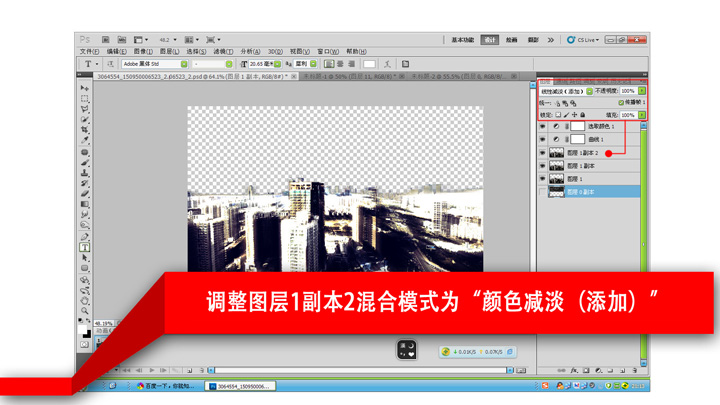Viewport: 720px width, 405px height.
Task: Select the Eyedropper tool
Action: 84,140
